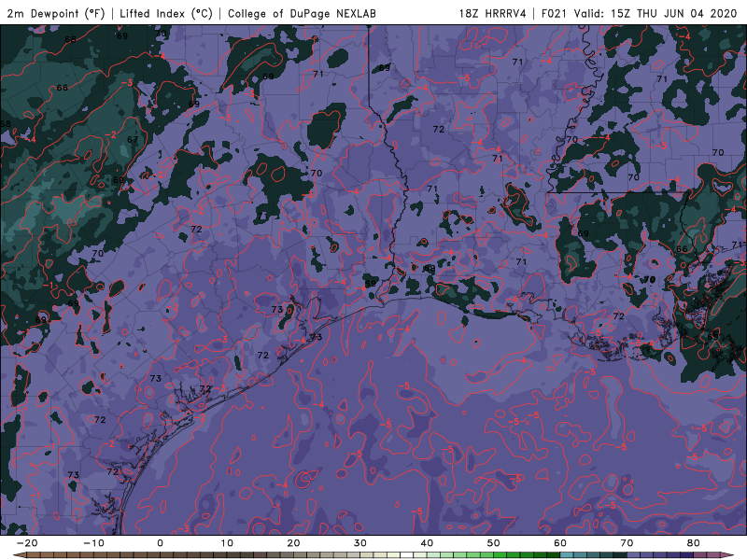Viewport: 747px width, 560px height.
Task: Click the 80 label on the color scale
Action: [694, 543]
